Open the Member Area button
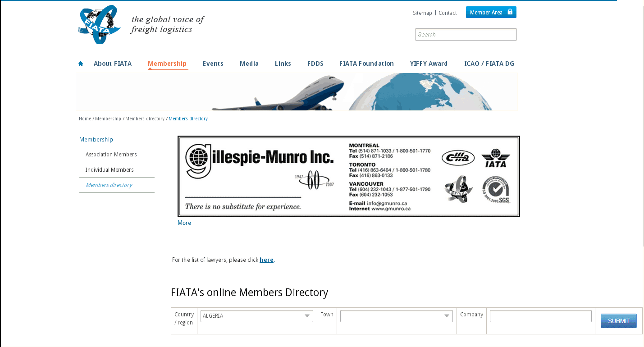The height and width of the screenshot is (347, 644). point(491,12)
